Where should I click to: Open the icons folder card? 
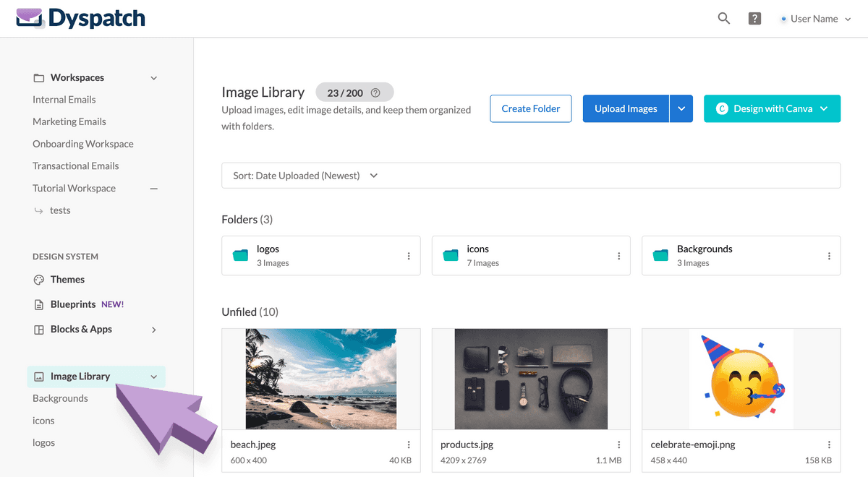point(531,255)
